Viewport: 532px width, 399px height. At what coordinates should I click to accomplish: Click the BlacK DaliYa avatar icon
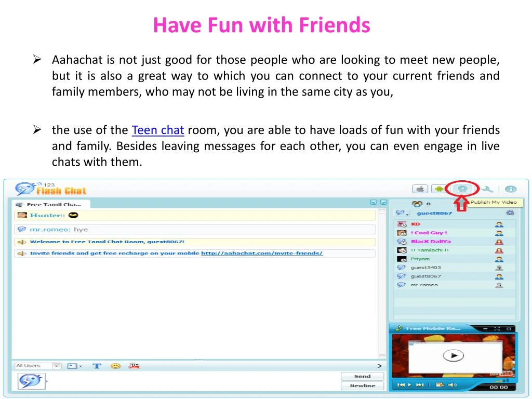click(402, 242)
